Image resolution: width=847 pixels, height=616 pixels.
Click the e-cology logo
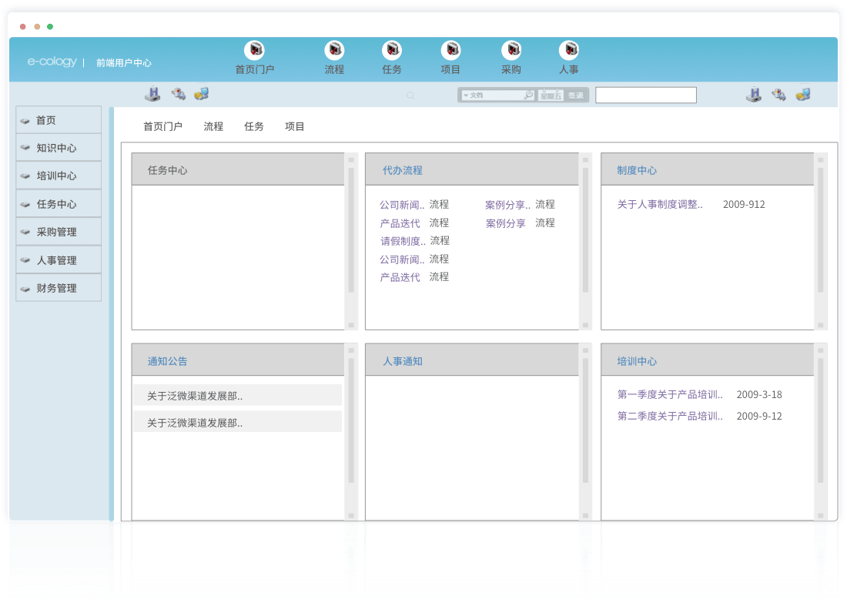point(52,62)
